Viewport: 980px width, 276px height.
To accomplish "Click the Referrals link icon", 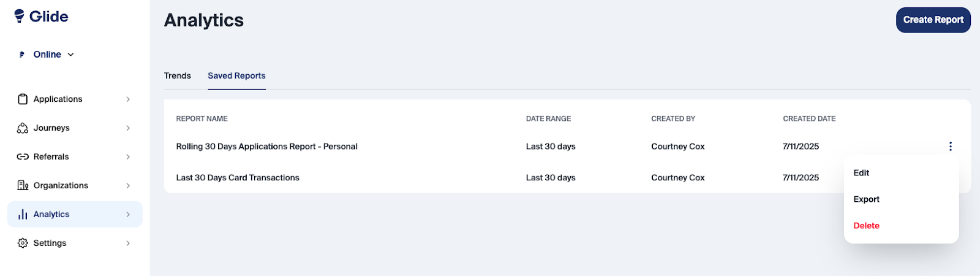I will [x=23, y=157].
